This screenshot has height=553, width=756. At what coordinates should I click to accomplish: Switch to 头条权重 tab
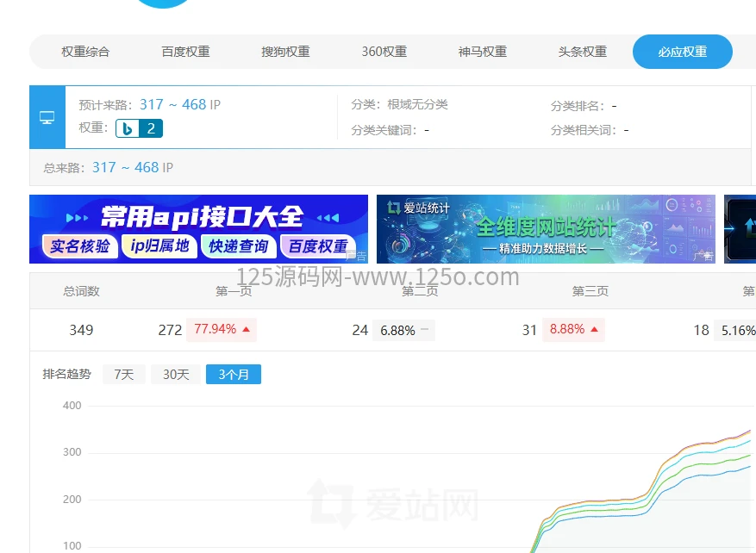[583, 52]
